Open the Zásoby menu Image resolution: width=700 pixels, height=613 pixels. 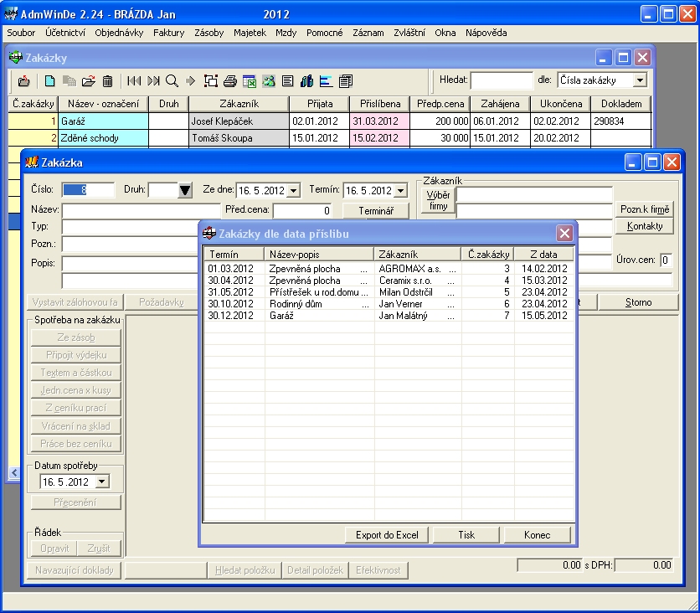click(209, 33)
